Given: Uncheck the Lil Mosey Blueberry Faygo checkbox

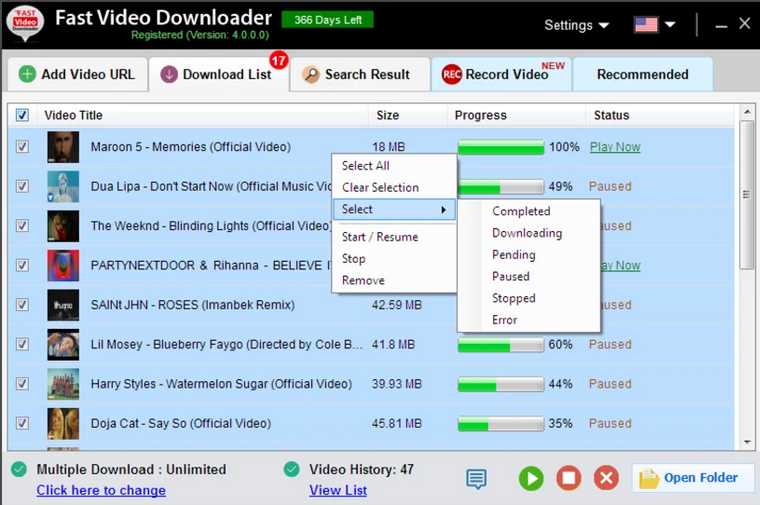Looking at the screenshot, I should tap(22, 344).
